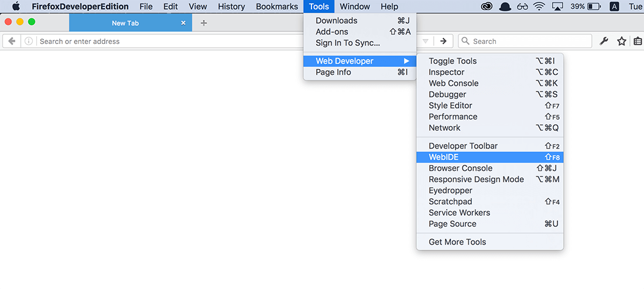
Task: View Page Source
Action: click(x=490, y=223)
